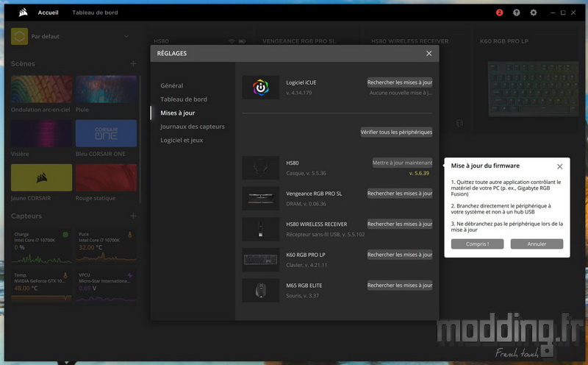
Task: Click the VPCU sensor voltage icon
Action: coord(130,276)
